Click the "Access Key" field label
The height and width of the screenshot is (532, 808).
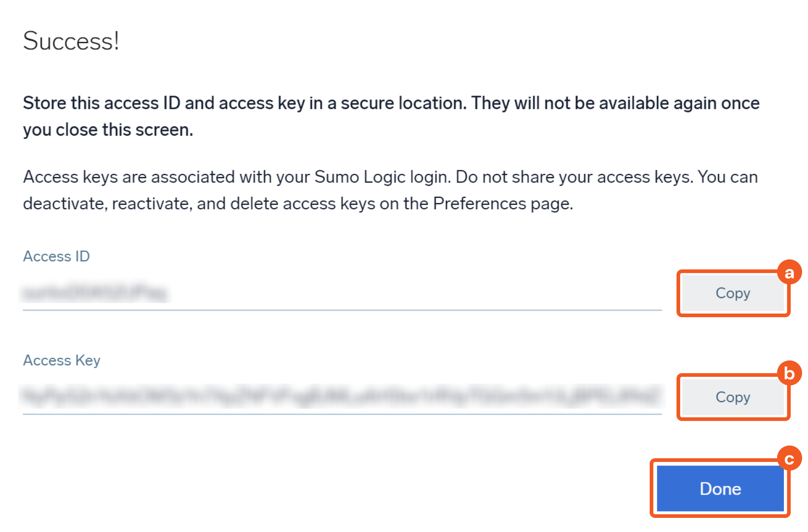click(x=62, y=360)
